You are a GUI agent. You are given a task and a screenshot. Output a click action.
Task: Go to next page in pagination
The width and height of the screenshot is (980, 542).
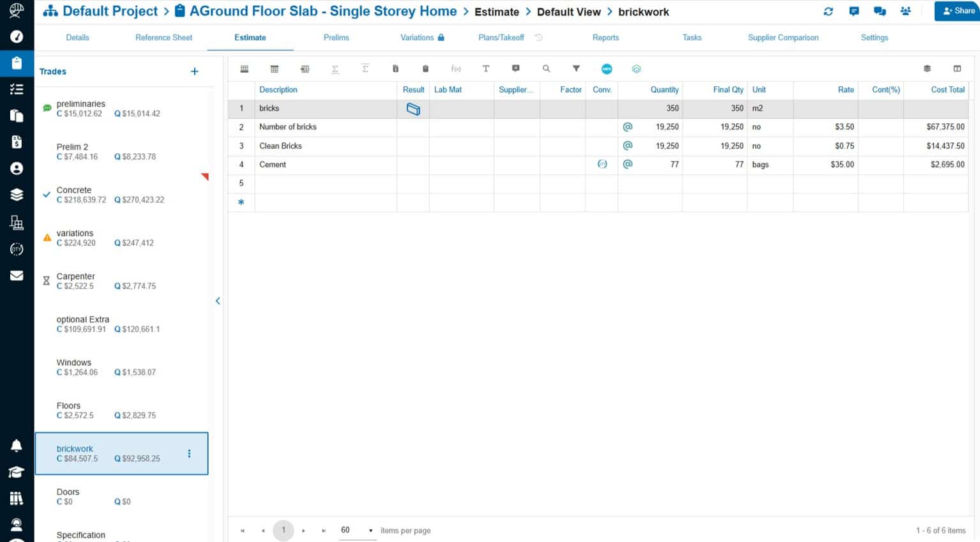point(303,531)
